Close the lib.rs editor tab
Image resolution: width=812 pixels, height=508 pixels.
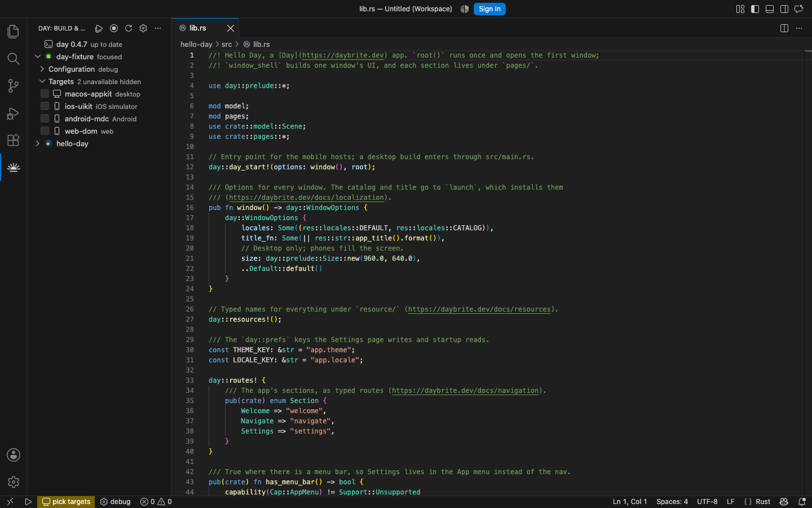[231, 28]
